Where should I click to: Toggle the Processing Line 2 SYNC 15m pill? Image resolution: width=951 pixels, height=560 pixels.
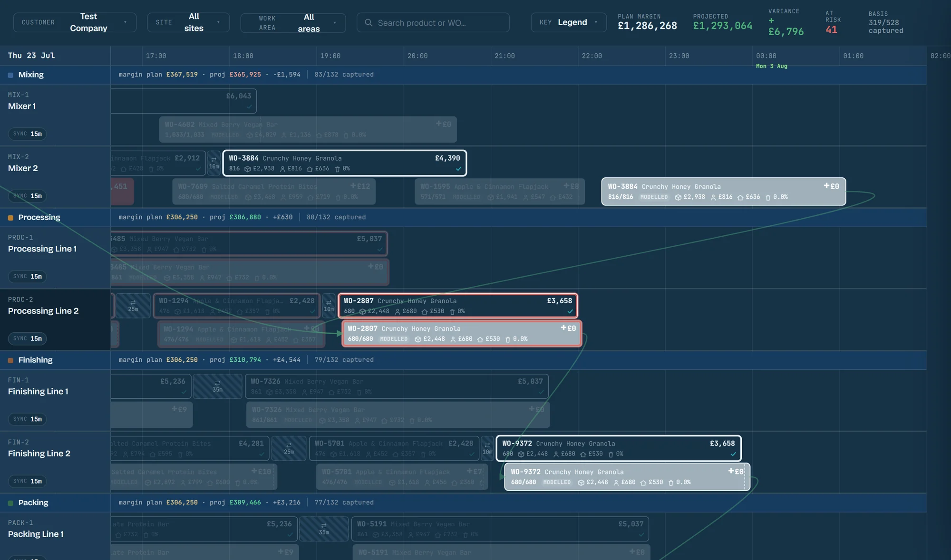27,338
